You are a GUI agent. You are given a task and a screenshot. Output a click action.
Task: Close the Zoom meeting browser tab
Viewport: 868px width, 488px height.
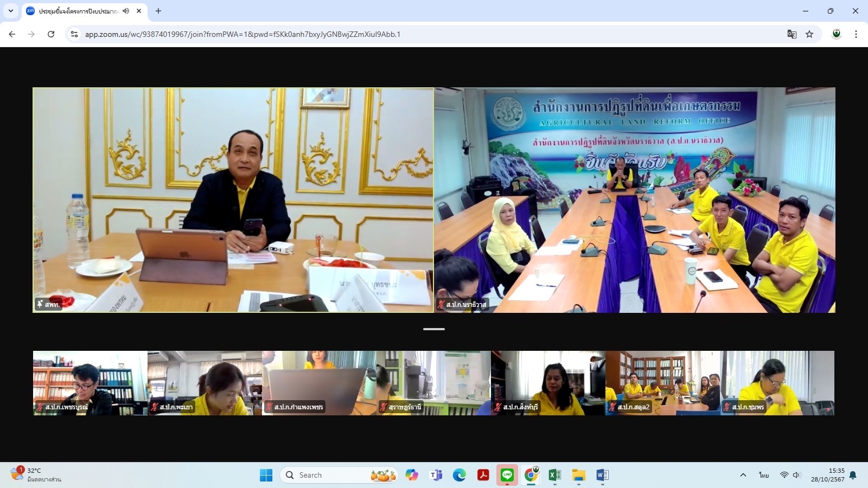pyautogui.click(x=139, y=11)
